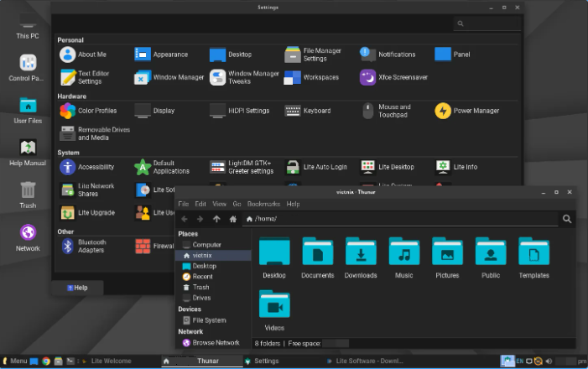Select vietnix in Places sidebar
Viewport: 588px width, 369px height.
pos(213,256)
